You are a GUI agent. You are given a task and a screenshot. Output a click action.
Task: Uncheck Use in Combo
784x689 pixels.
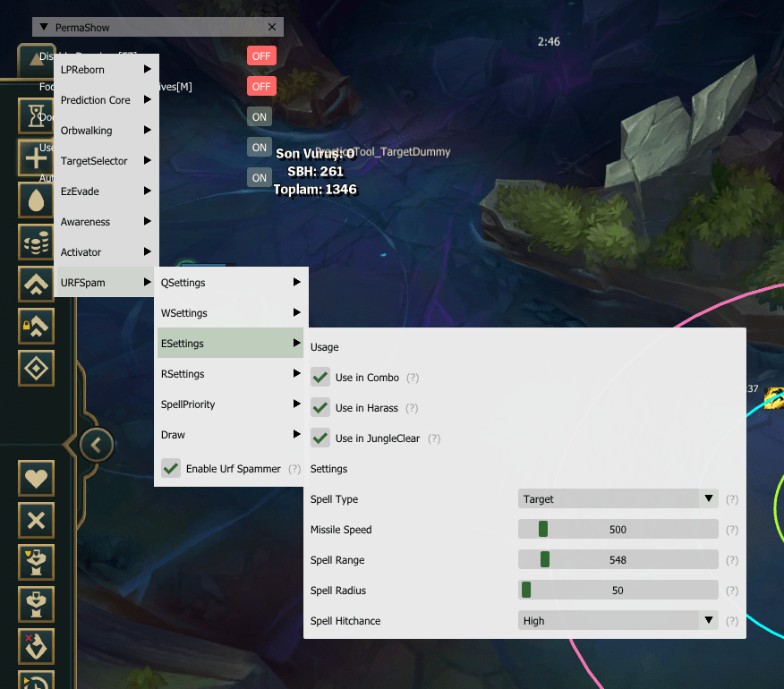[320, 378]
